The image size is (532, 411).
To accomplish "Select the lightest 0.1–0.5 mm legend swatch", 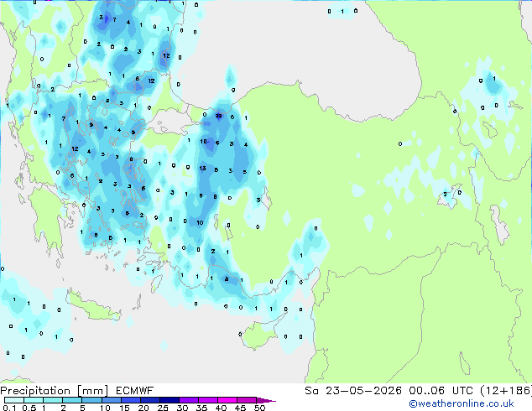I will (14, 400).
